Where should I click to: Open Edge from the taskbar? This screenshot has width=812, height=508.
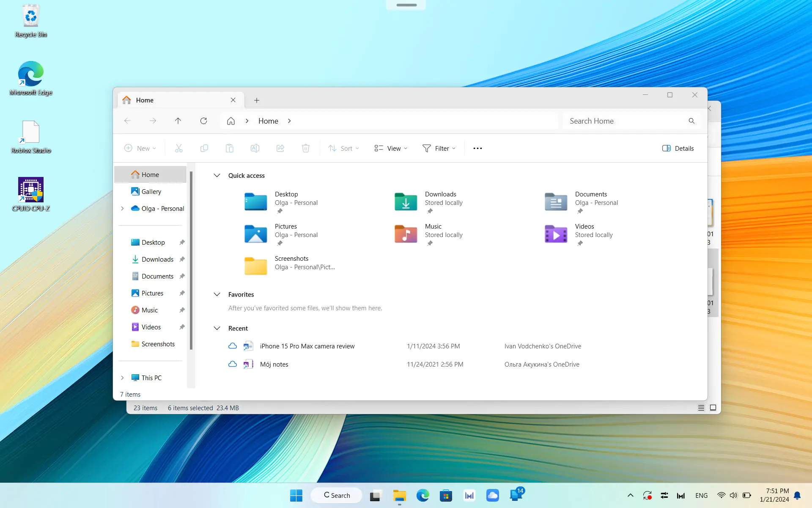422,495
